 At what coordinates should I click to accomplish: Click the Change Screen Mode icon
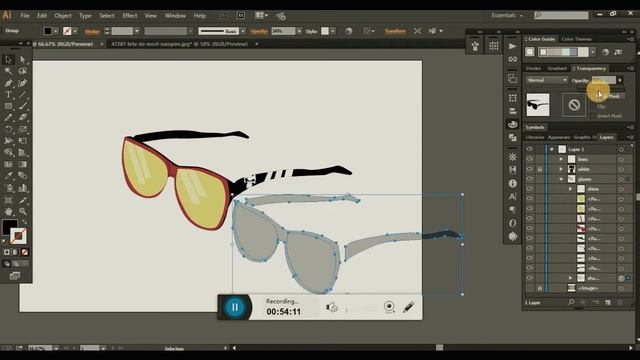15,276
